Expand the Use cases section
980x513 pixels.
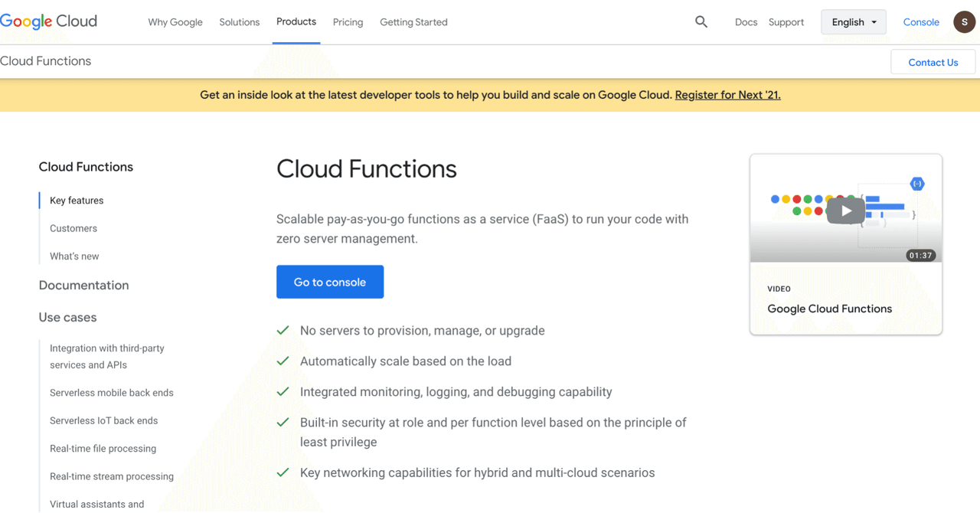click(67, 317)
